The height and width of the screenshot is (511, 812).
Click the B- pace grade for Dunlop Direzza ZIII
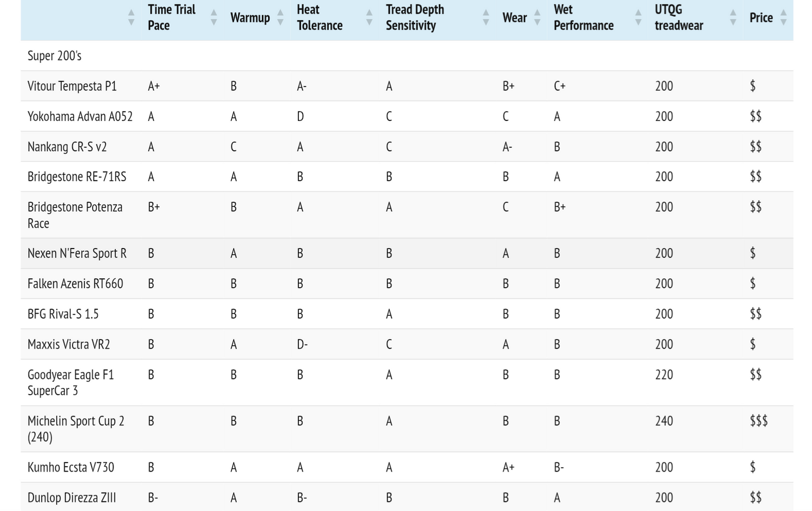click(x=153, y=498)
